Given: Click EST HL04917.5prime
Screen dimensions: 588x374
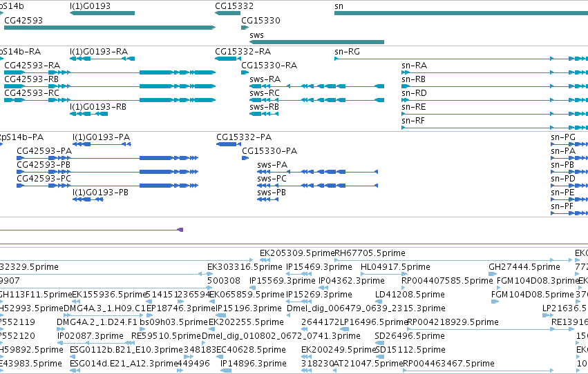Looking at the screenshot, I should (395, 267).
